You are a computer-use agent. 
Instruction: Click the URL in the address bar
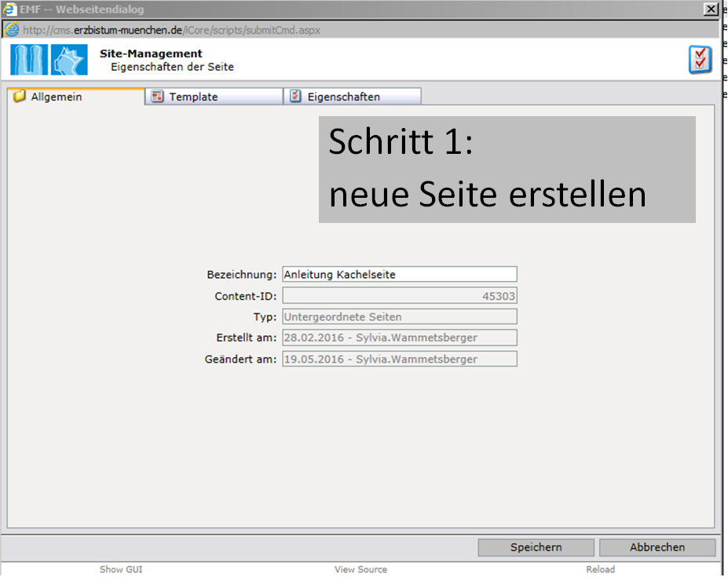(172, 30)
